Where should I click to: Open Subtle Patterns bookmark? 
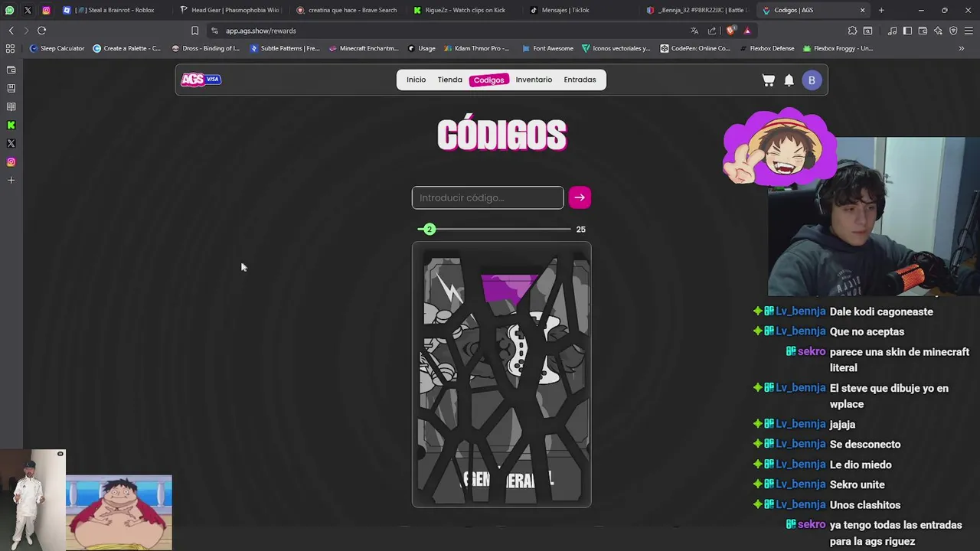pos(285,48)
